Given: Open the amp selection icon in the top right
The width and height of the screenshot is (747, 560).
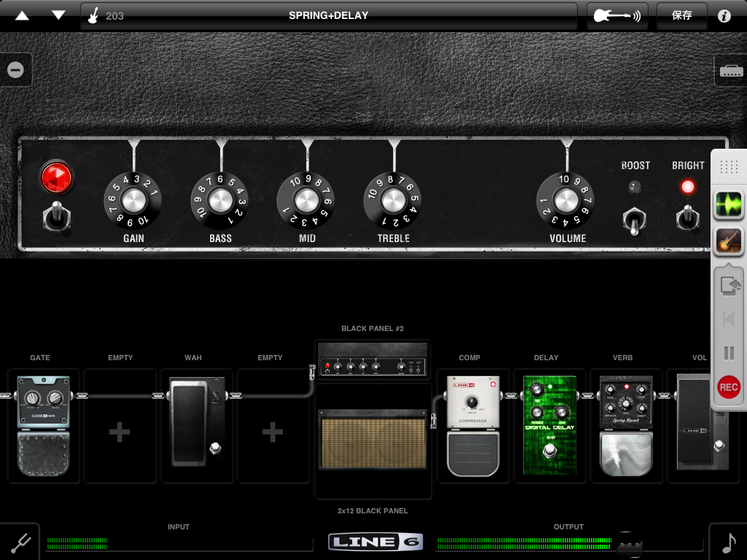Looking at the screenshot, I should [731, 71].
